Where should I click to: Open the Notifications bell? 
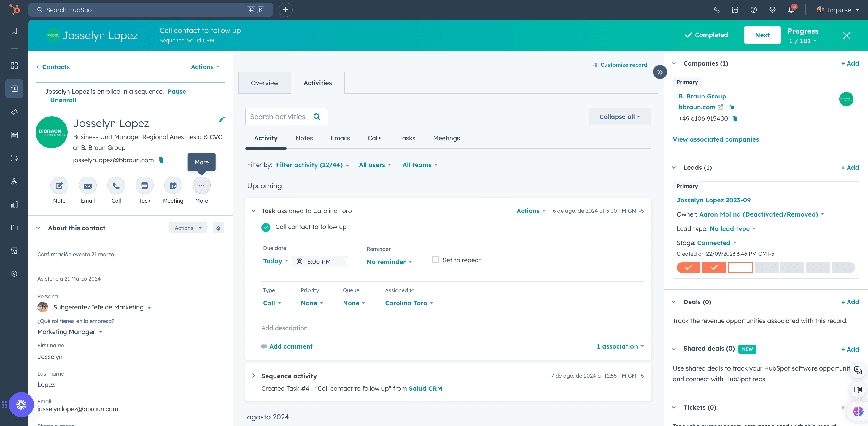(791, 10)
